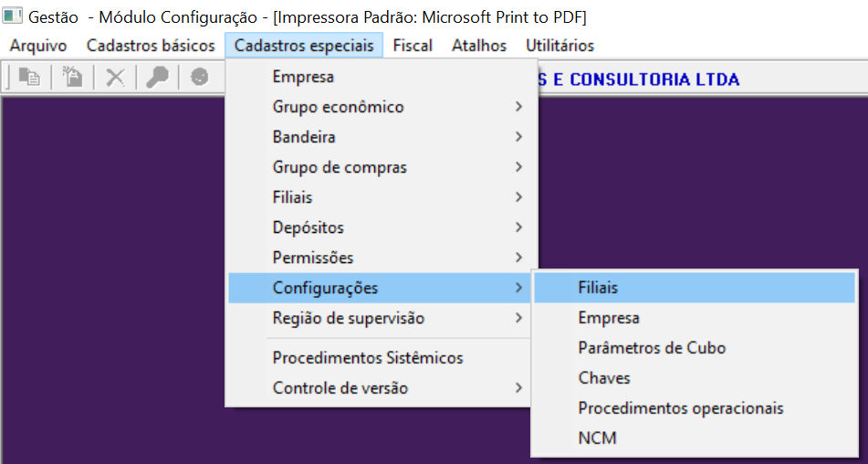Expand the Bandeira submenu arrow
The image size is (868, 464).
518,137
